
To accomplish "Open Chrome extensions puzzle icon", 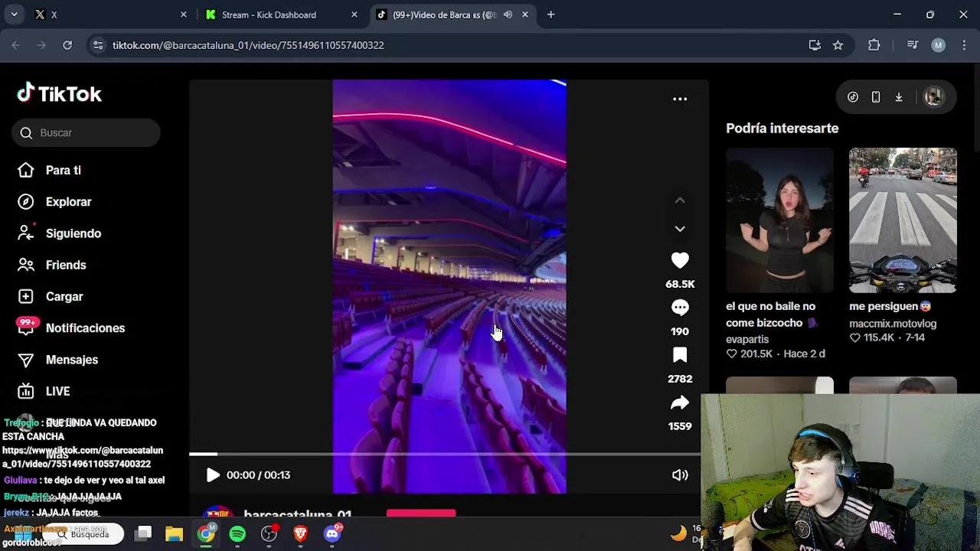I will 874,45.
